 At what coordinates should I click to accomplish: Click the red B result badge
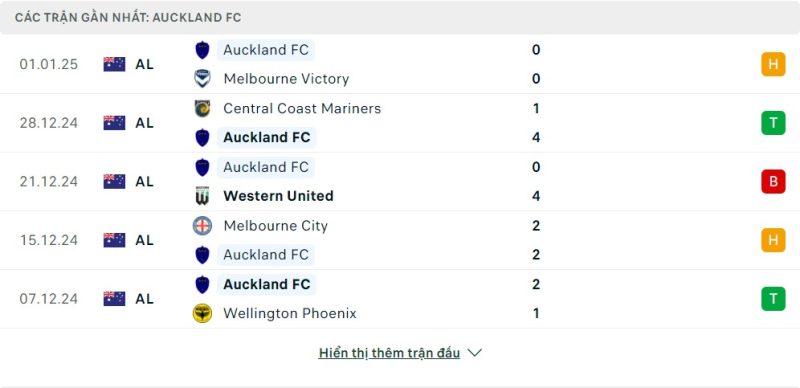773,181
